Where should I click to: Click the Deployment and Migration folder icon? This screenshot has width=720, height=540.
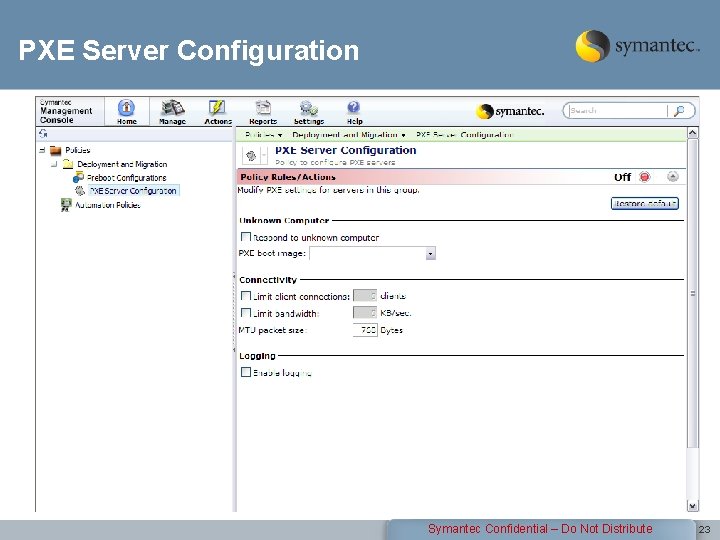click(68, 164)
